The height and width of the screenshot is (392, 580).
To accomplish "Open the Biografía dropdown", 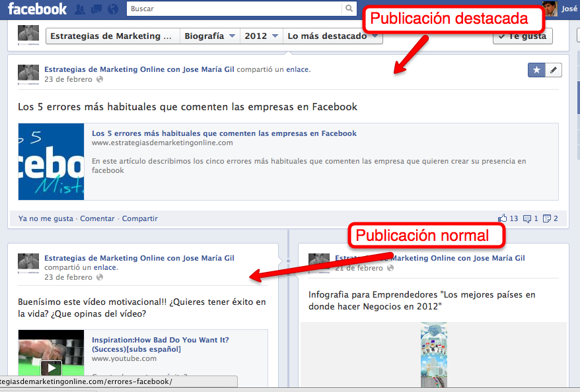I will point(209,36).
